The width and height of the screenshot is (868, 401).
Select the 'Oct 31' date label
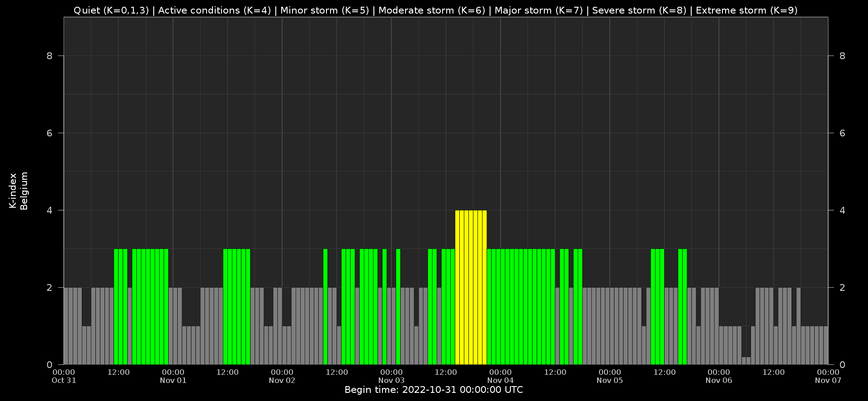tap(64, 380)
